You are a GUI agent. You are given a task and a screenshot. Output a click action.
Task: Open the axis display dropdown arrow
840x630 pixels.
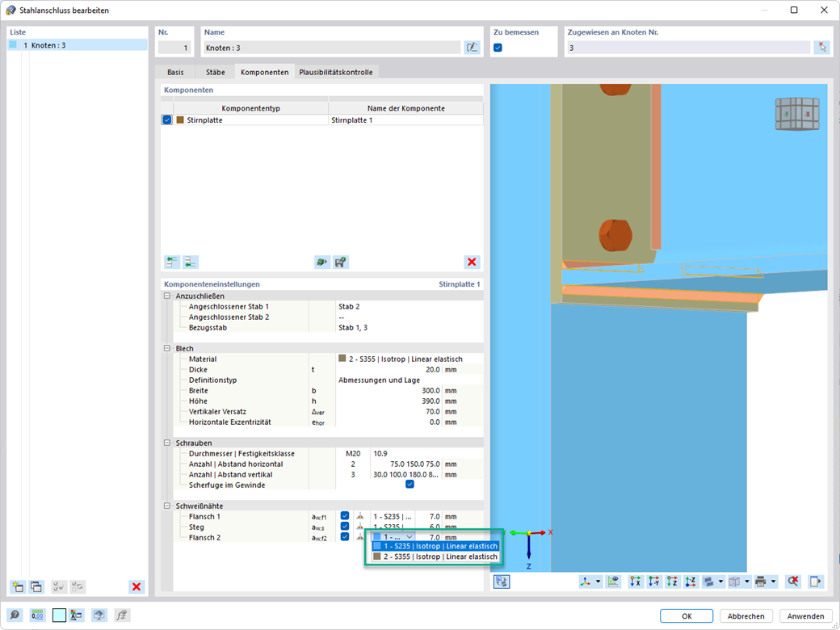click(598, 582)
